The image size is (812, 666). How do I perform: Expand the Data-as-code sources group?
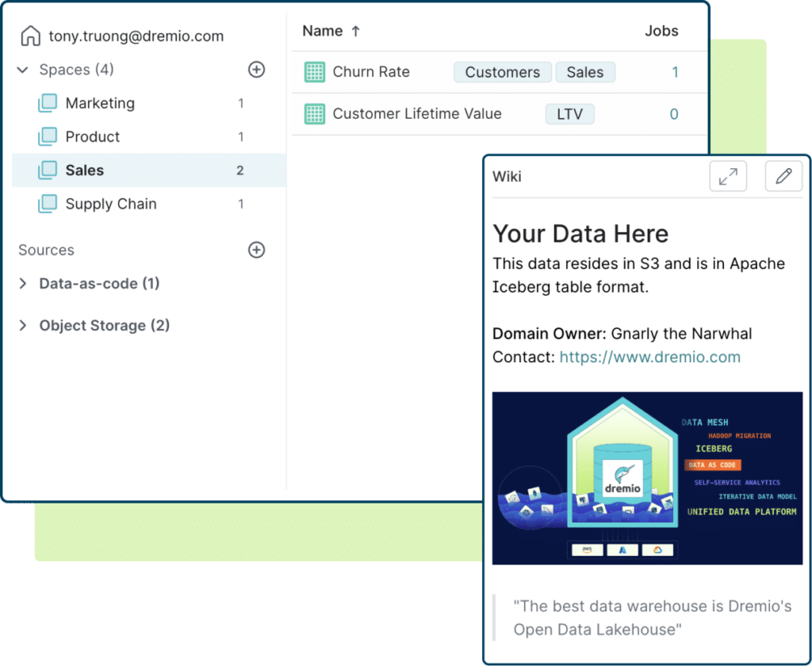[x=23, y=283]
